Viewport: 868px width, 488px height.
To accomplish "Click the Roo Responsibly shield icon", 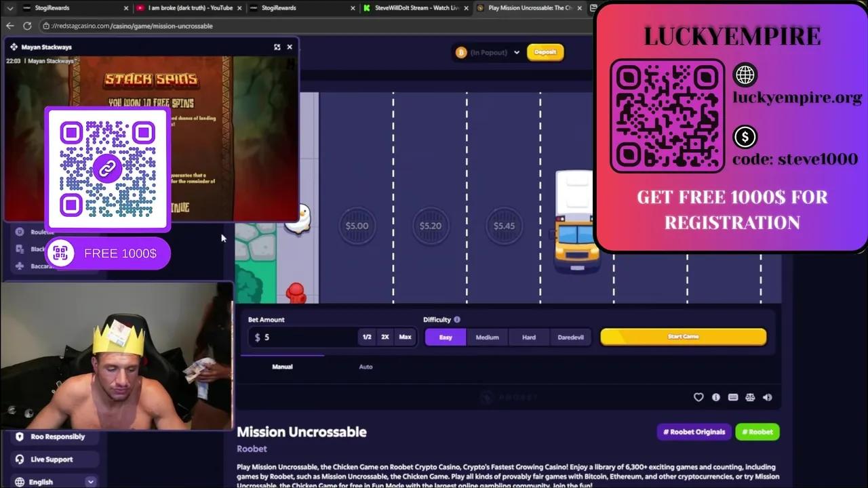I will [20, 436].
